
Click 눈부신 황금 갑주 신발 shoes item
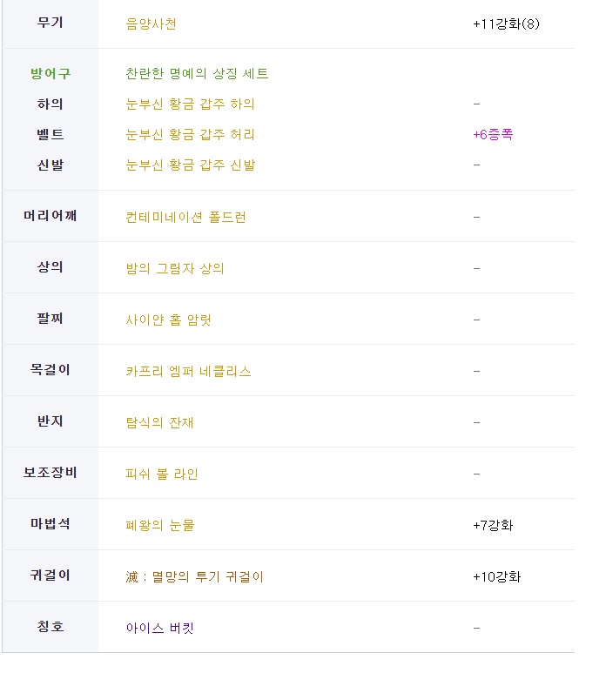190,165
